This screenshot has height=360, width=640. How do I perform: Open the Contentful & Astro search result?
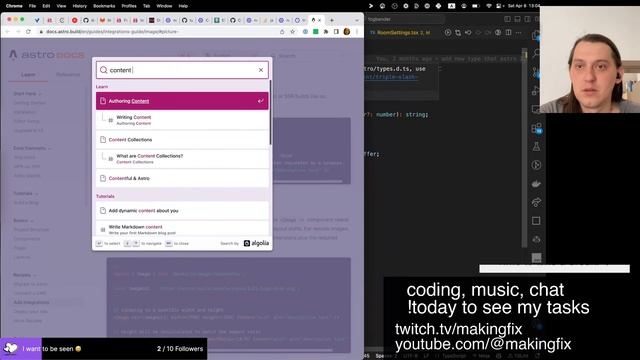(x=182, y=178)
